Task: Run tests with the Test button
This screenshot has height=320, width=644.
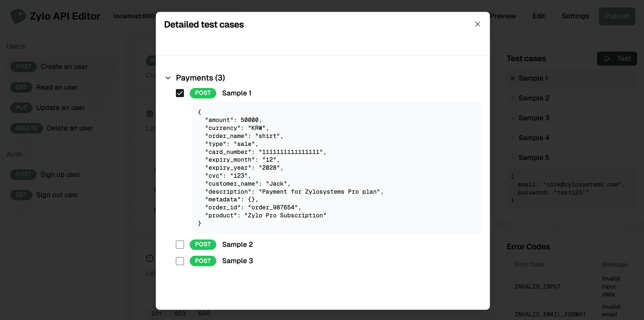Action: pos(617,58)
